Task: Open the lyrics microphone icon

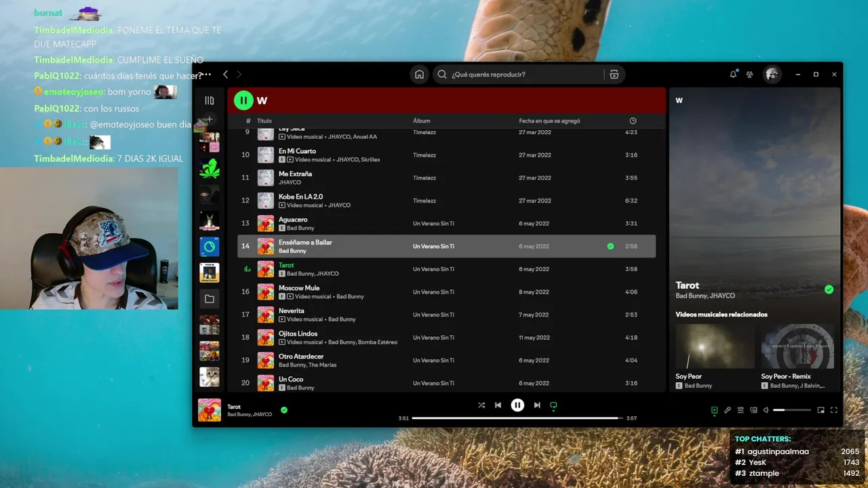Action: pos(728,410)
